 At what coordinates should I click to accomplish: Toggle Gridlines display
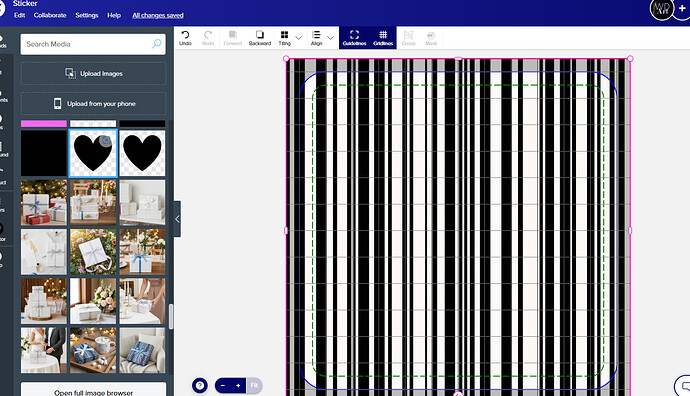point(383,38)
